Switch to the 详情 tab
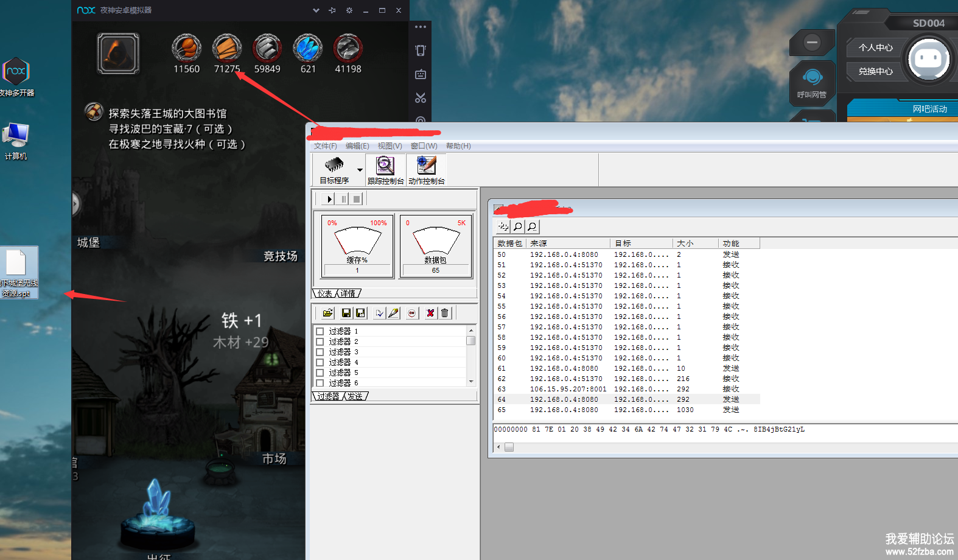The height and width of the screenshot is (560, 958). [x=348, y=293]
